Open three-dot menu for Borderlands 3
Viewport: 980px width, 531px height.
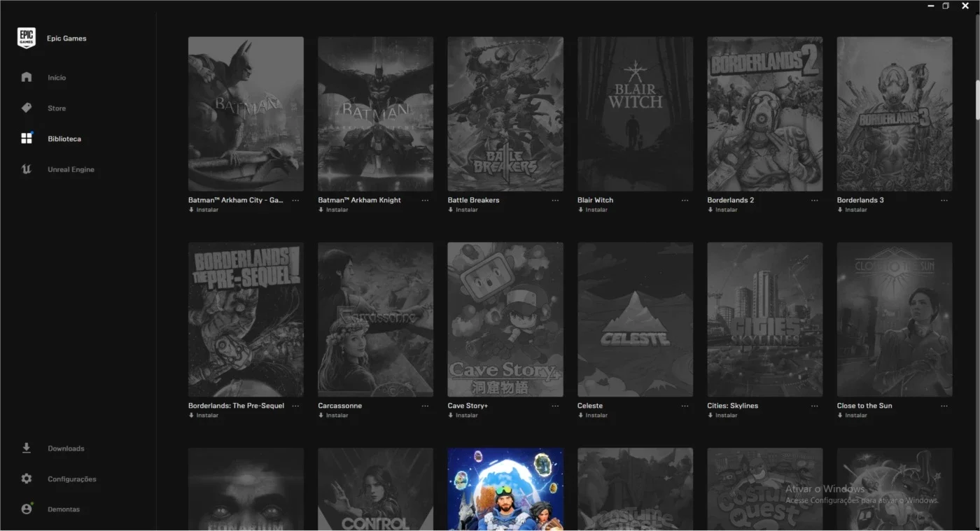pos(944,201)
